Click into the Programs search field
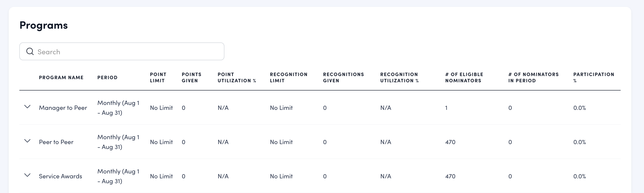The height and width of the screenshot is (193, 644). [125, 52]
